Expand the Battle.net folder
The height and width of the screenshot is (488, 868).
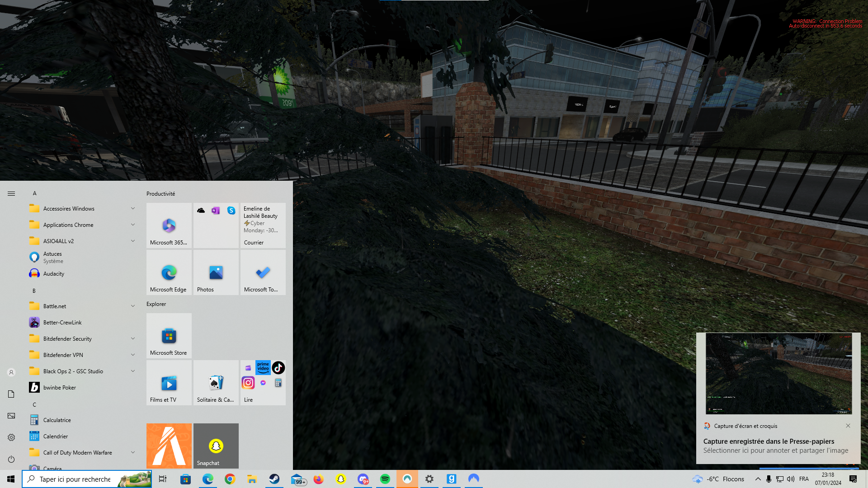(x=82, y=306)
